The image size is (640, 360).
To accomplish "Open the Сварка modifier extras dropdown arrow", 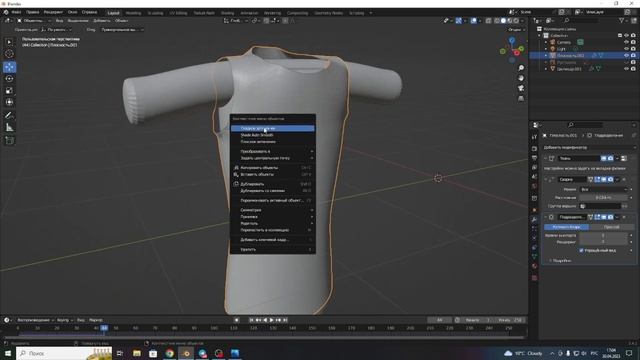I will click(x=617, y=179).
